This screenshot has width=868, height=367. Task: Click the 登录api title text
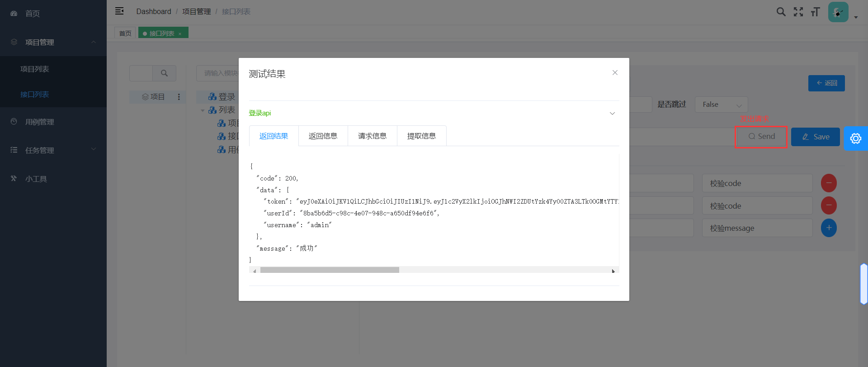pos(260,113)
